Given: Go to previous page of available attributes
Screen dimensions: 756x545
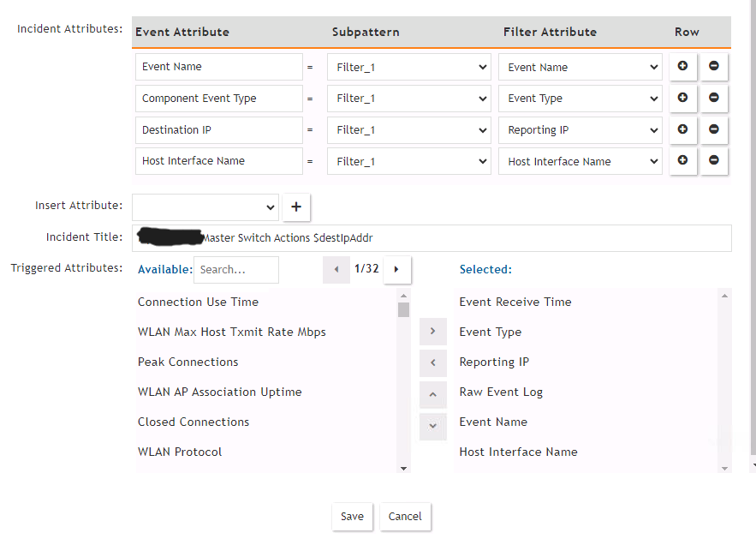Looking at the screenshot, I should [x=336, y=270].
